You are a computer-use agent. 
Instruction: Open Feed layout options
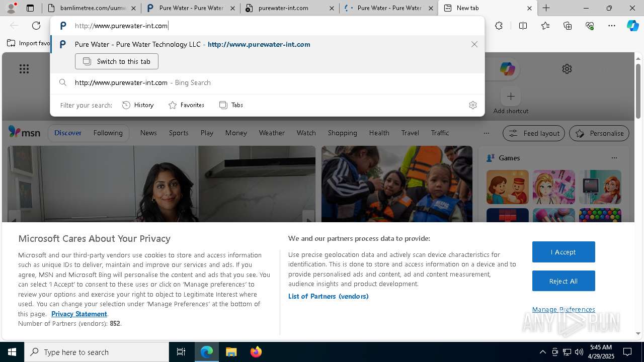pos(534,133)
